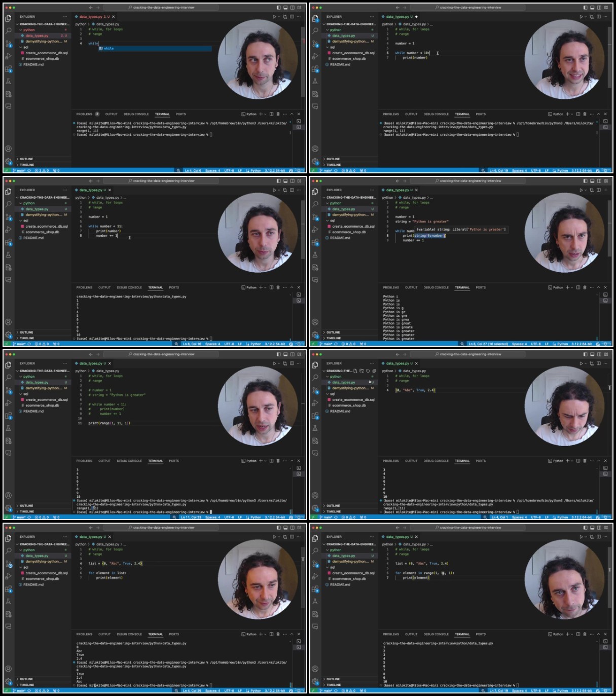Open DEBUG CONSOLE tab in the Ln 8, Col 16 frame
The height and width of the screenshot is (696, 616).
click(x=129, y=287)
